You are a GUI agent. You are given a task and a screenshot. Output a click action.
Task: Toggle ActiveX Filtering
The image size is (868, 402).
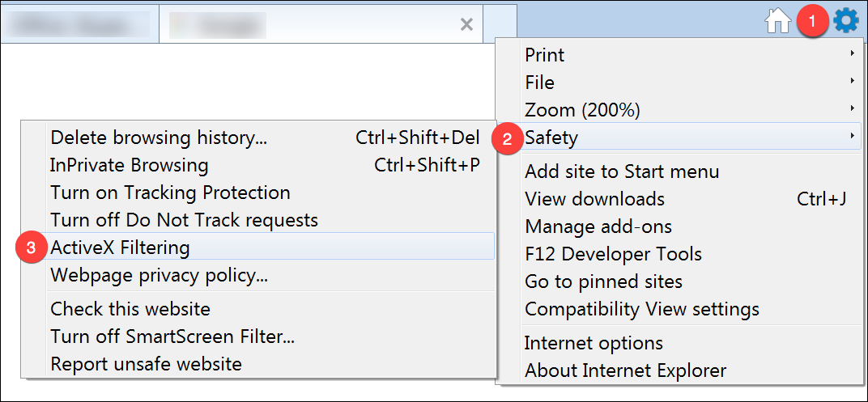pos(120,248)
